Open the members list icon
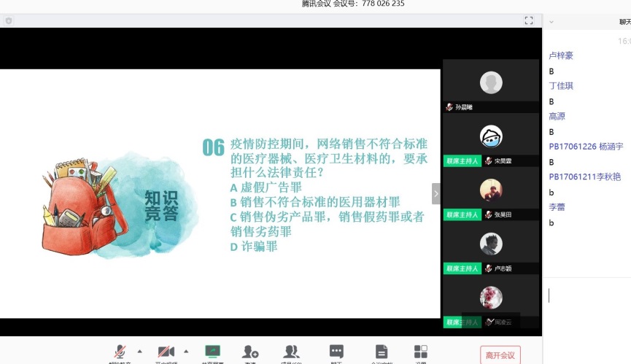This screenshot has height=364, width=631. point(292,353)
